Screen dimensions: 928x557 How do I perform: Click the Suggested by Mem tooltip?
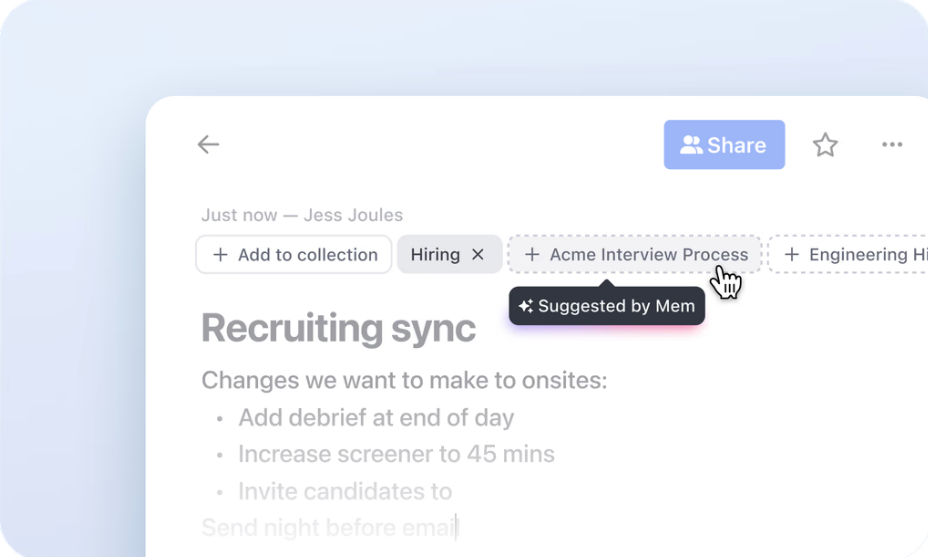tap(607, 306)
